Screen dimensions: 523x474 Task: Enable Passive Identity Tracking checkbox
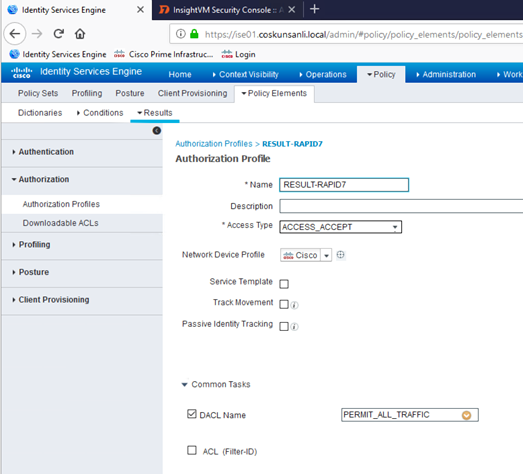click(284, 326)
